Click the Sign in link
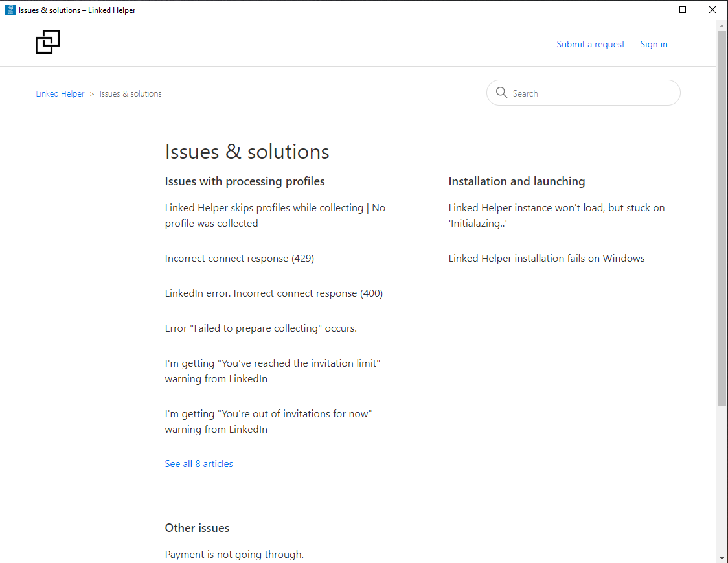 654,44
